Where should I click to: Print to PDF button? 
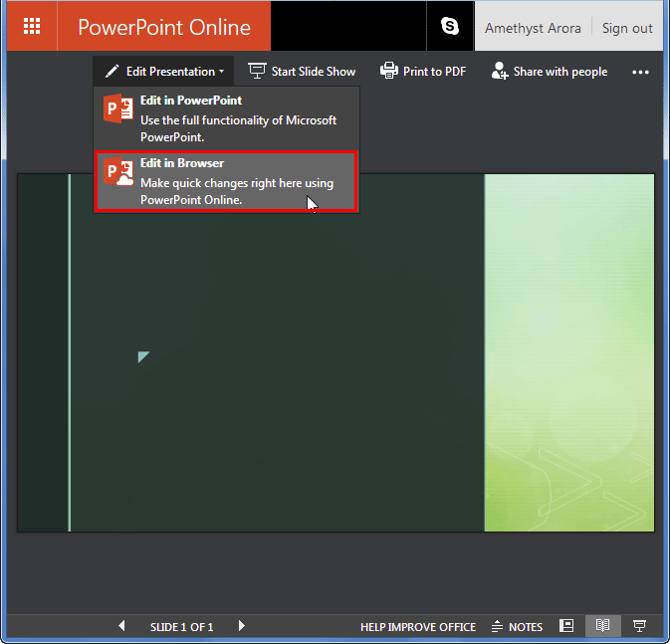[423, 72]
